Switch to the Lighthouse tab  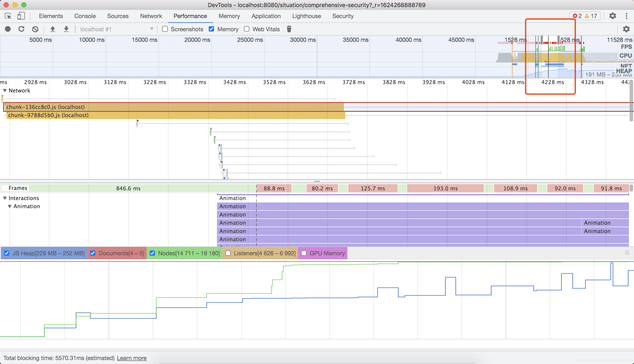(306, 16)
